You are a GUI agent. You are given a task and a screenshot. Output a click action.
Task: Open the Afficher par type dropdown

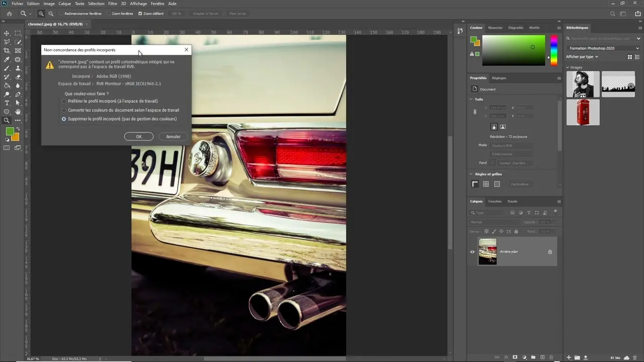[x=582, y=57]
